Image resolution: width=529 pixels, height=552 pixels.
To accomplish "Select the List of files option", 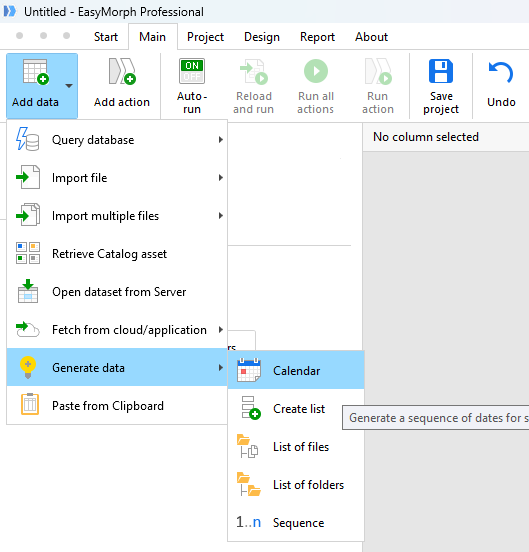I will pos(296,446).
